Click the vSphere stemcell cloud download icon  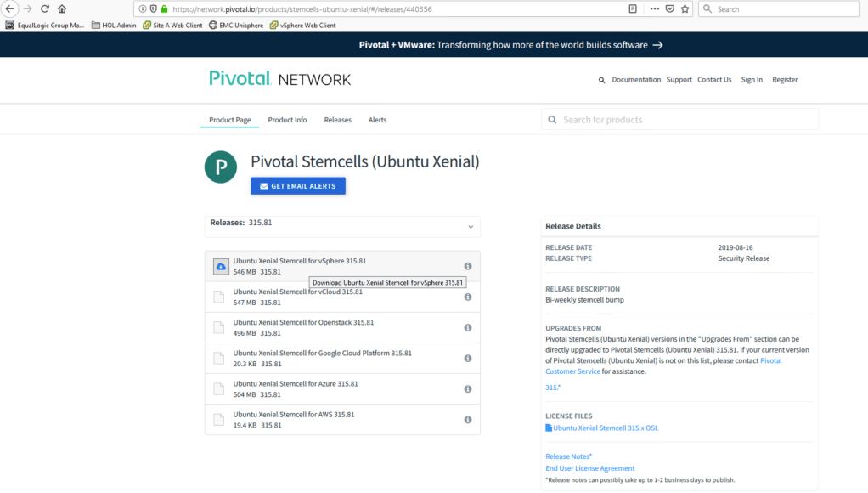pos(221,266)
